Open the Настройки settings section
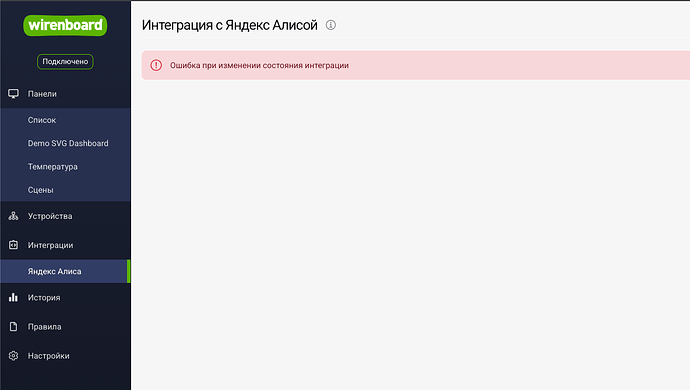Screen dimensions: 690x390 (x=65, y=356)
